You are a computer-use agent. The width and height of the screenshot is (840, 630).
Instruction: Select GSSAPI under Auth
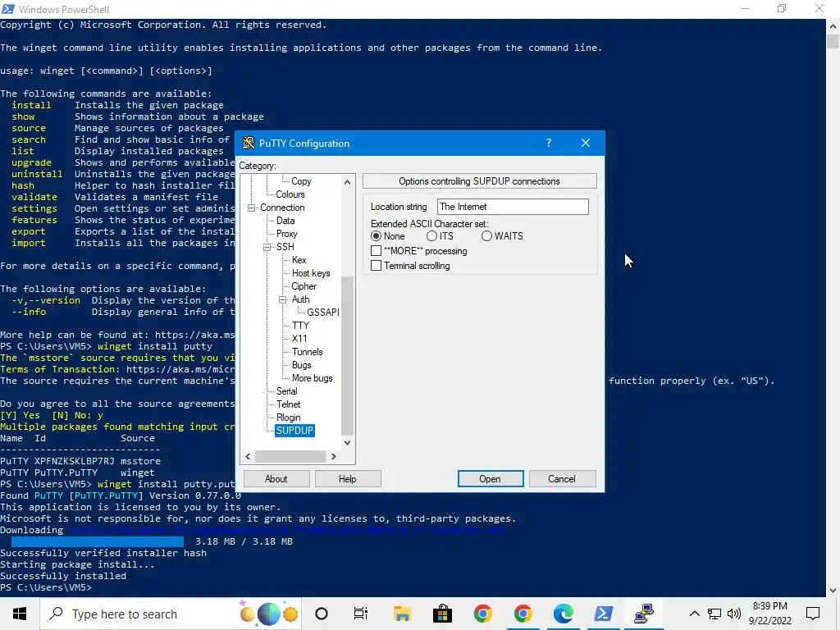pos(323,313)
